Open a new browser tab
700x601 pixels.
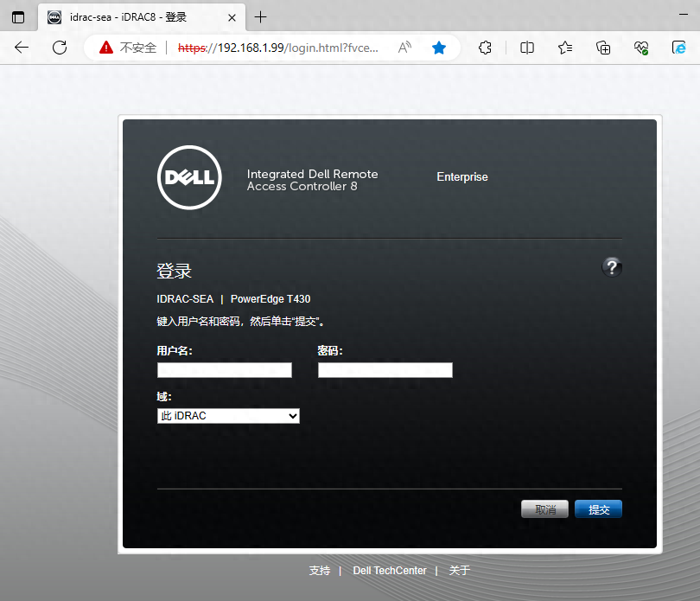261,17
